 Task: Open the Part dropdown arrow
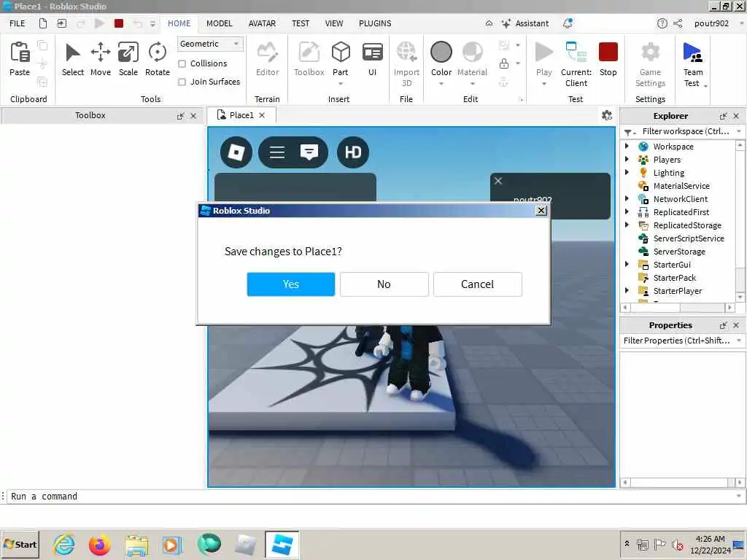(x=341, y=84)
